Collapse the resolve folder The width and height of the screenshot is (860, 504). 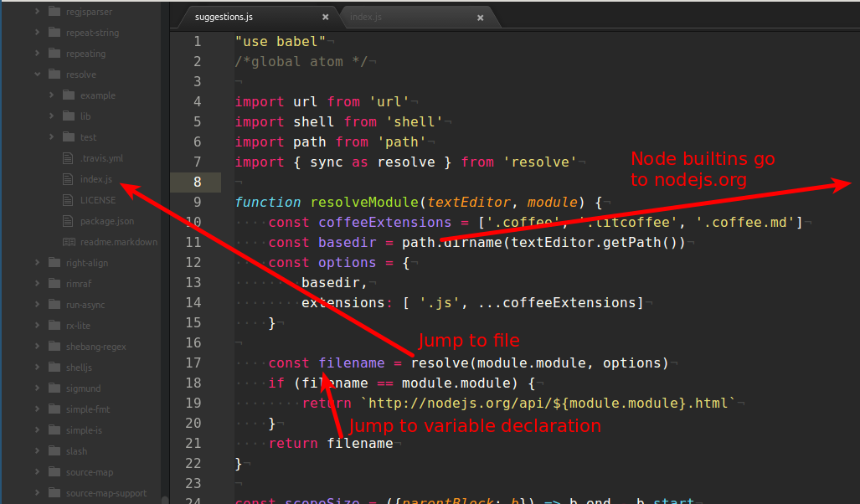pos(37,74)
